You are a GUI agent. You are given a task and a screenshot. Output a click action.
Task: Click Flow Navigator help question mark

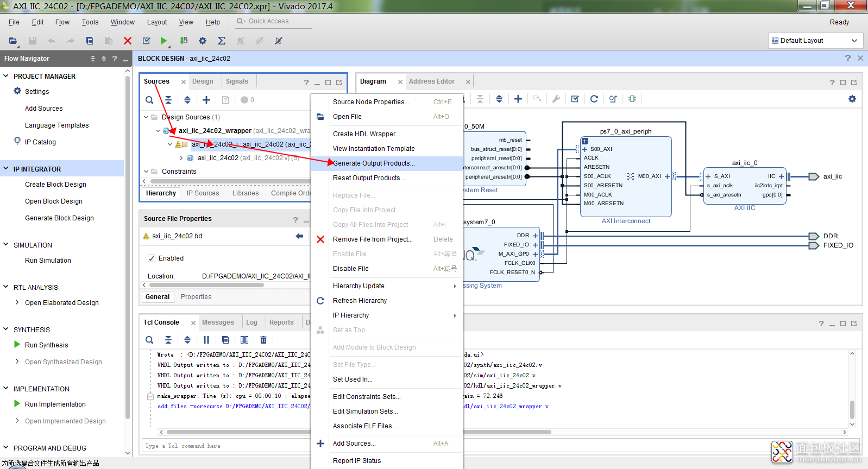click(115, 59)
